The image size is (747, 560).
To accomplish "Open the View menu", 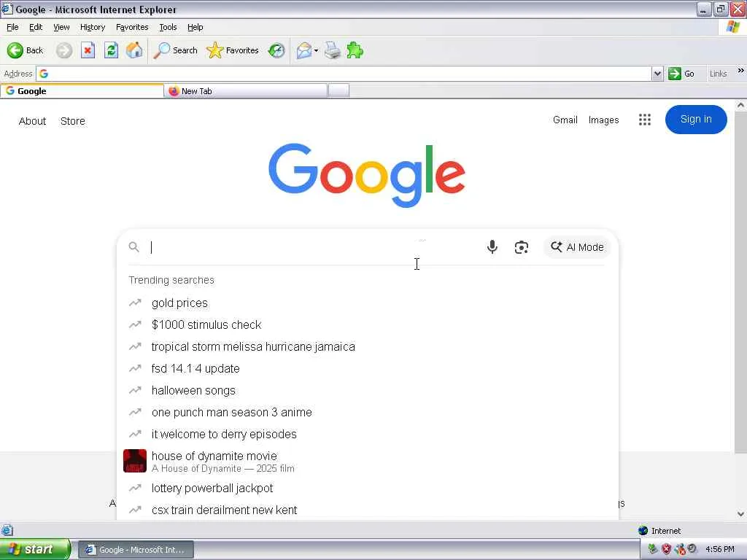I will [61, 27].
